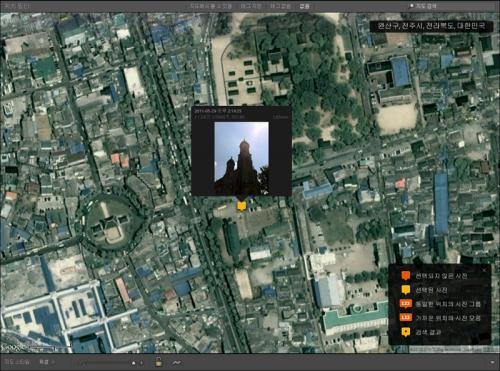Screen dimensions: 500x371
Task: Select the 'Tagged' location filter
Action: tap(251, 6)
